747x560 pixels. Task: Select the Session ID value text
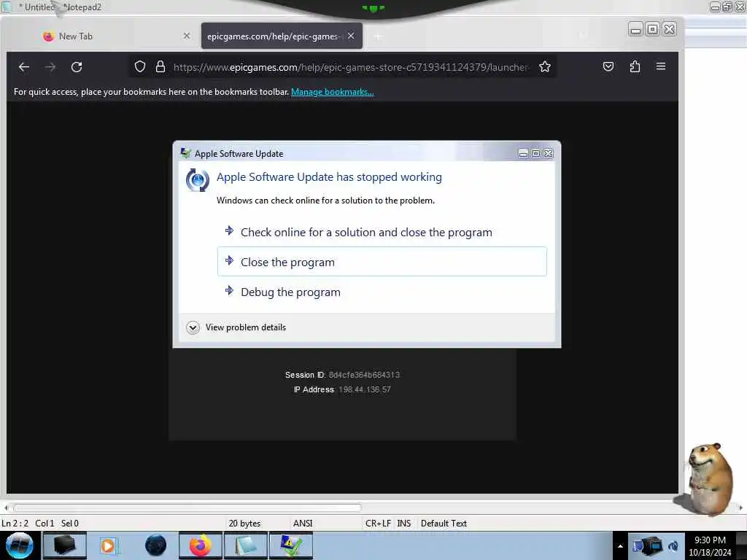click(x=364, y=375)
